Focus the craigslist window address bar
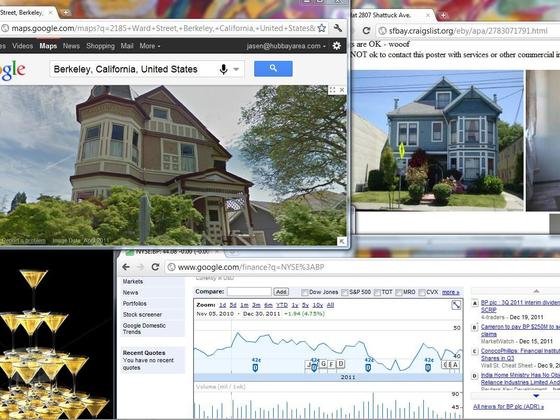The height and width of the screenshot is (420, 560). [468, 31]
